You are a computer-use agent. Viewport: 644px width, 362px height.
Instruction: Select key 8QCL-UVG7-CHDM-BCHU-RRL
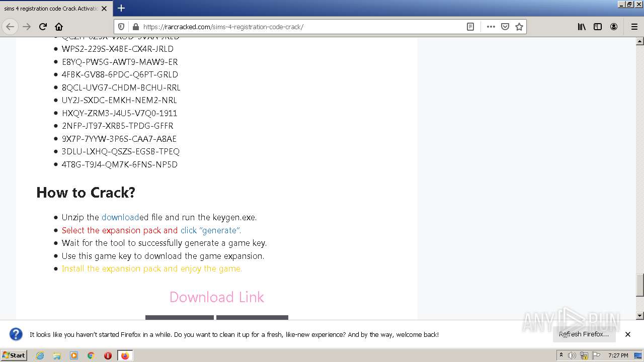click(121, 87)
